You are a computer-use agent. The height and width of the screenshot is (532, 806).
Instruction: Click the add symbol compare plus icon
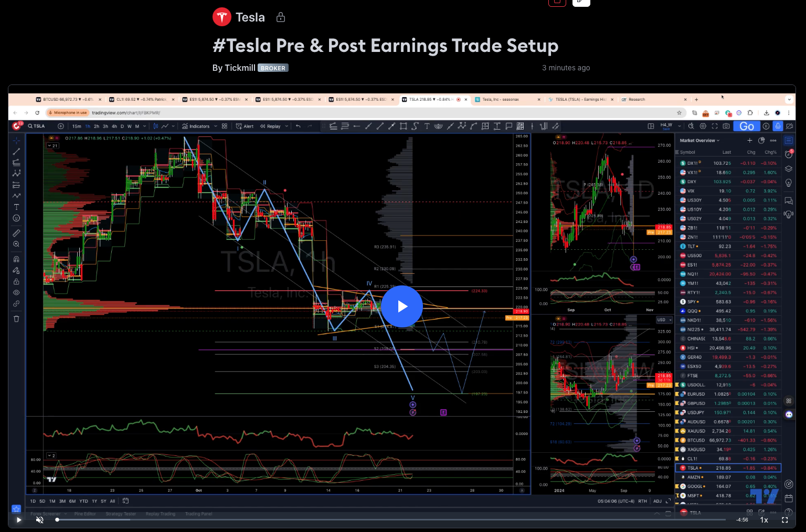pyautogui.click(x=61, y=126)
